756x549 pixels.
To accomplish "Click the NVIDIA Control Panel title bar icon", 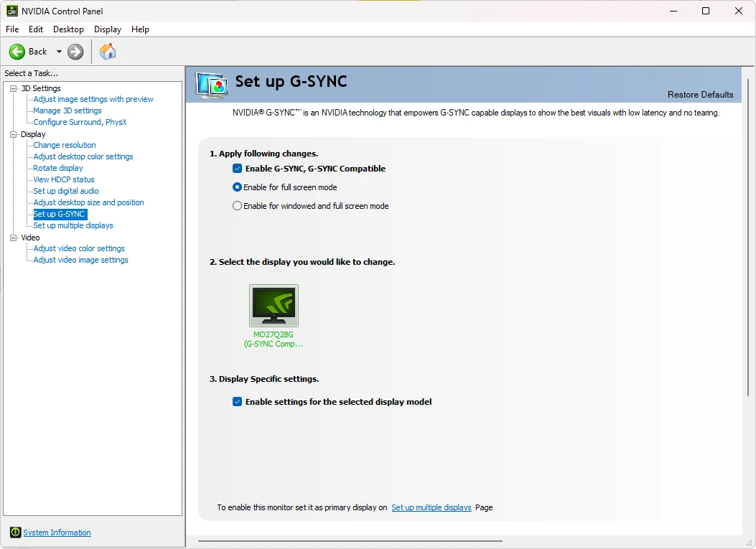I will coord(11,11).
